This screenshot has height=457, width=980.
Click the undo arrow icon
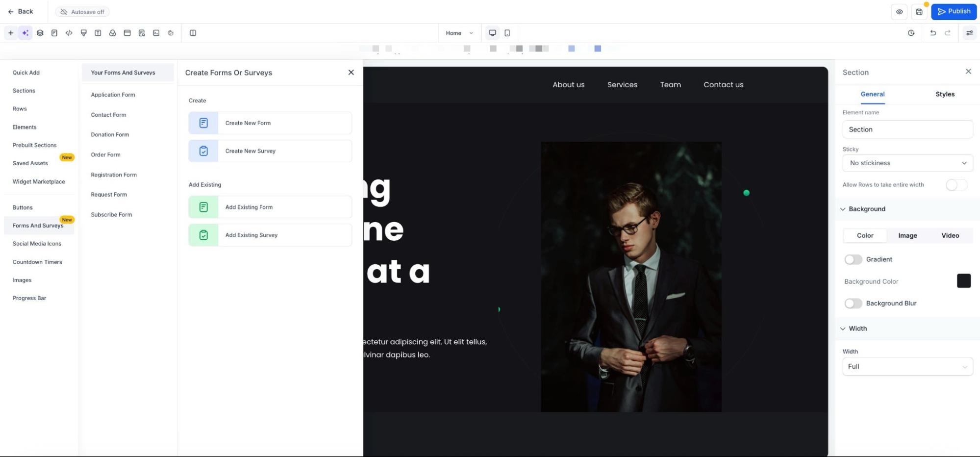[932, 33]
